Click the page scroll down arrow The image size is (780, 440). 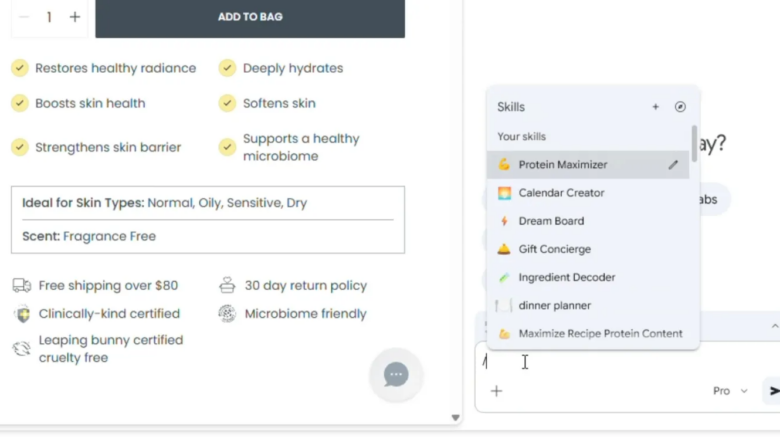[455, 418]
